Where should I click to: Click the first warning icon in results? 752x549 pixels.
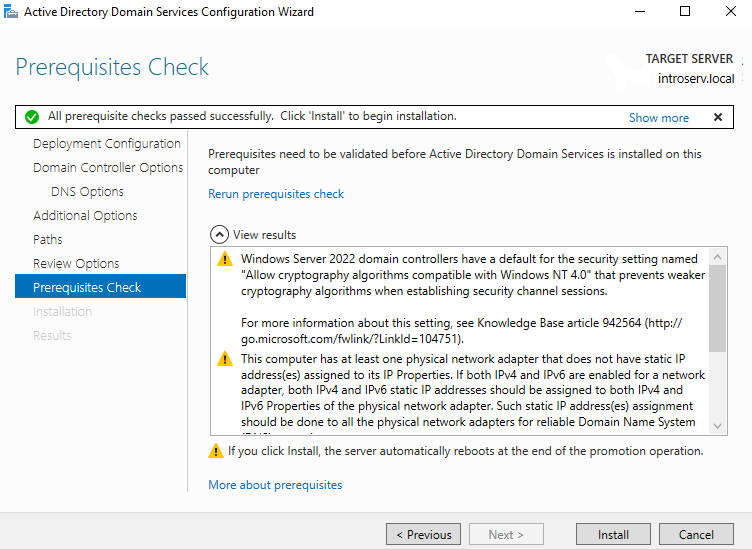[x=225, y=260]
